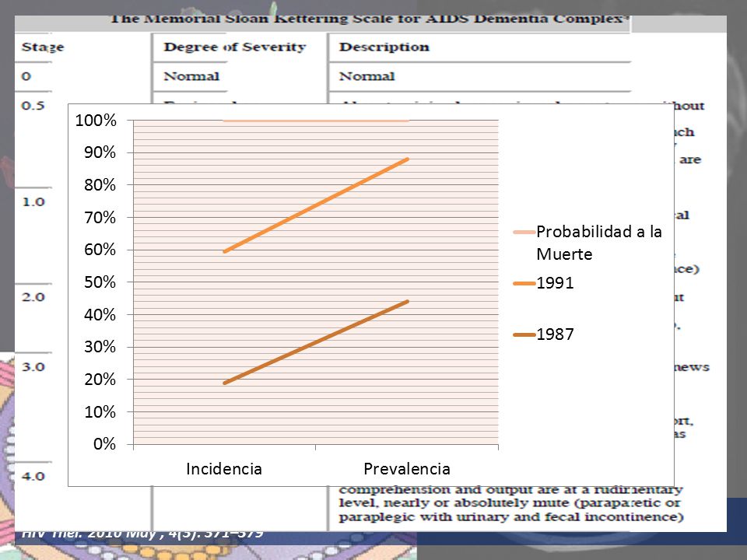Select the 1991 legend entry
Image resolution: width=747 pixels, height=560 pixels.
[x=544, y=283]
